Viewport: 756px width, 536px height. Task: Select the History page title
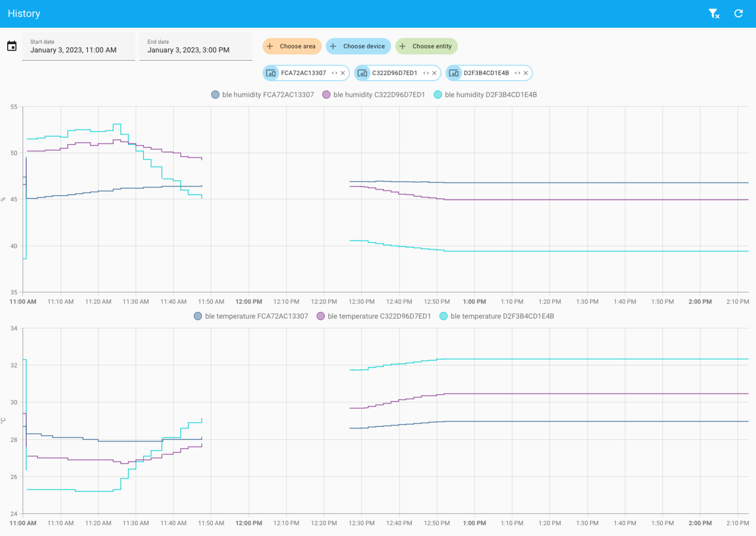23,14
